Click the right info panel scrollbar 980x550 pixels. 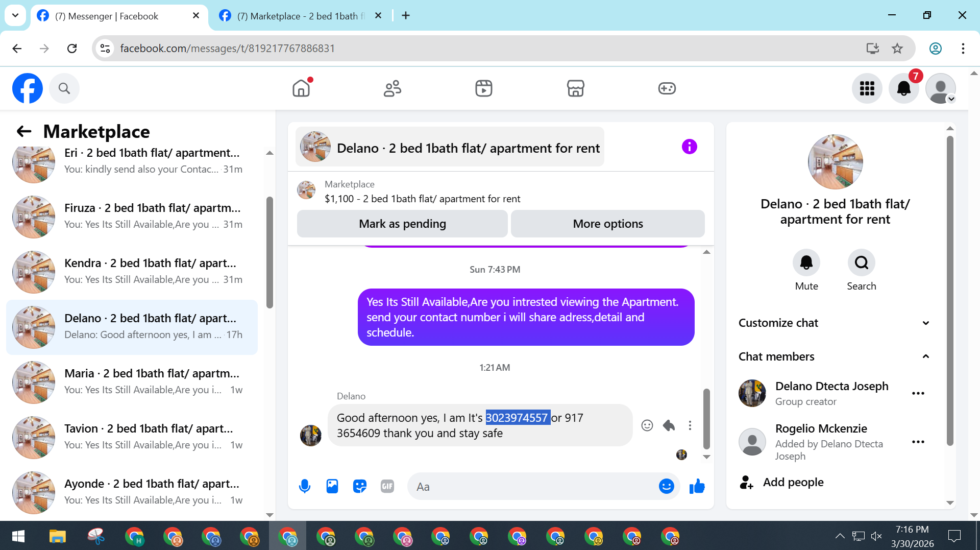point(950,291)
